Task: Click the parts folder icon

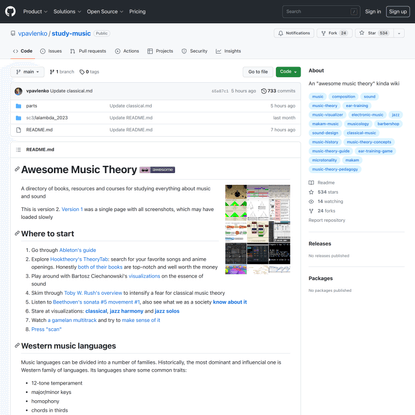Action: coord(19,106)
